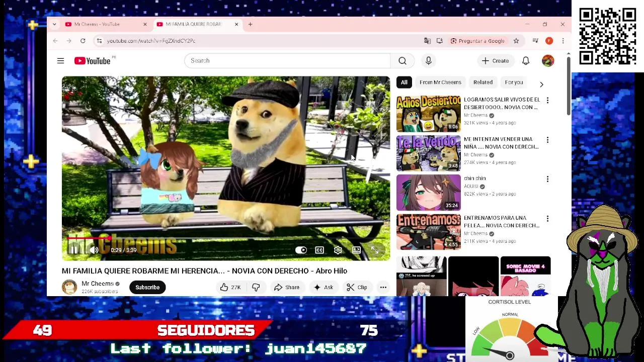This screenshot has width=644, height=362.
Task: Open options for ENTRENAMOS PARA UNA PELEA video
Action: (547, 219)
